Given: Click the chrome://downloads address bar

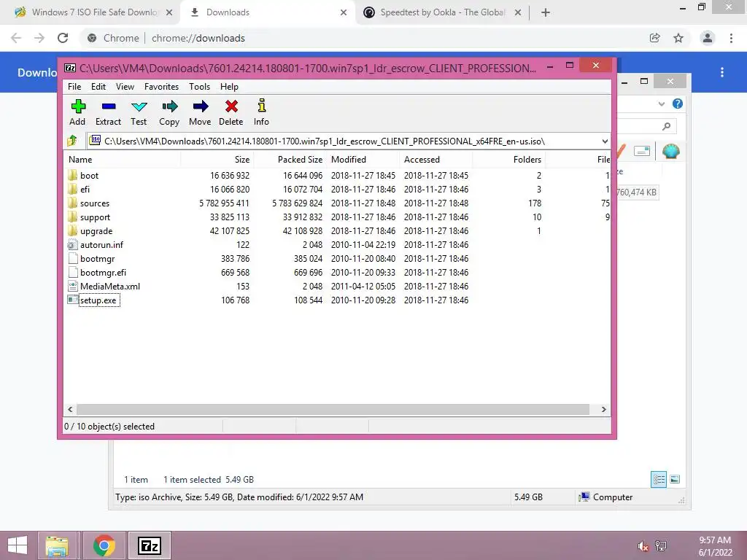Looking at the screenshot, I should [x=362, y=38].
